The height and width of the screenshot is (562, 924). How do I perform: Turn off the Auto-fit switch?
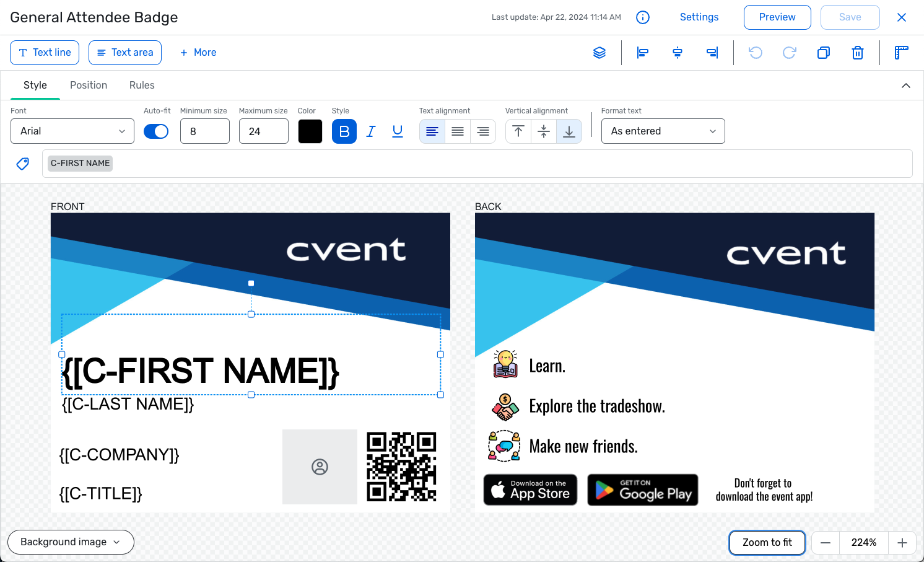pos(156,131)
